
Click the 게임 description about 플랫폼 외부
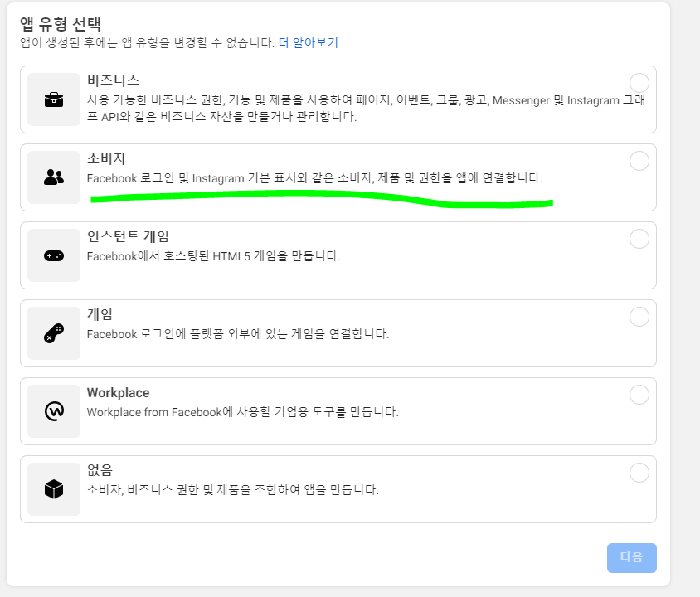[x=238, y=334]
